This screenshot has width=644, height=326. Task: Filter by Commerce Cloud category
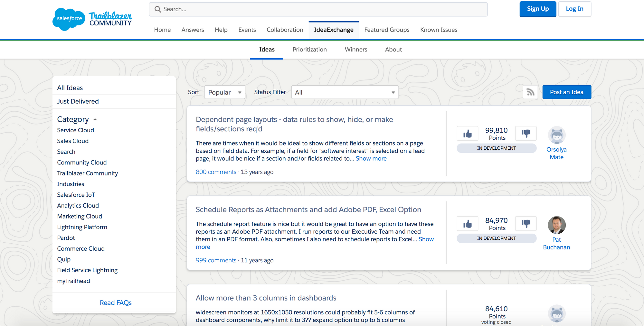pos(81,249)
